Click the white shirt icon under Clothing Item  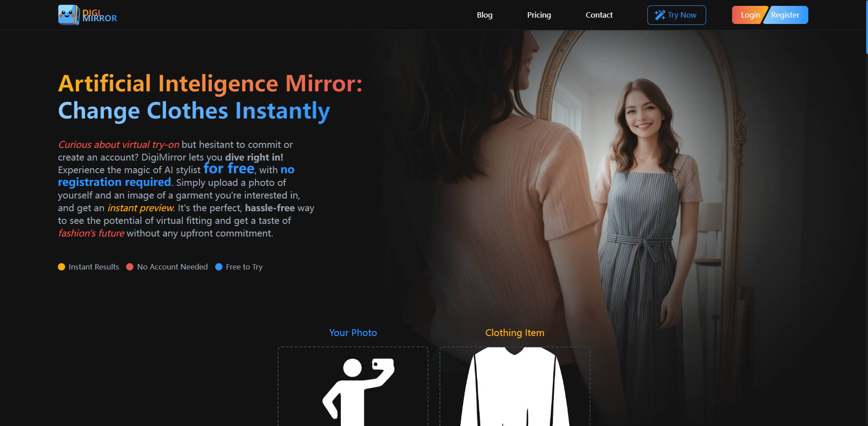514,389
